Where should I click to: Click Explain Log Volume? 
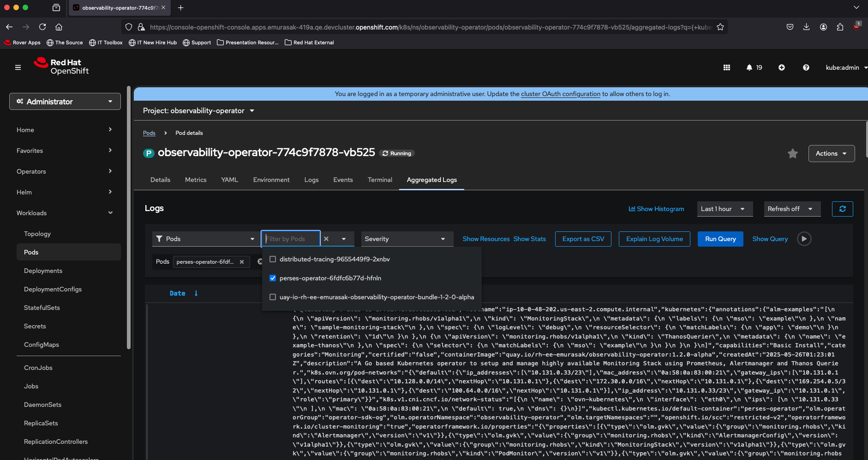(654, 239)
